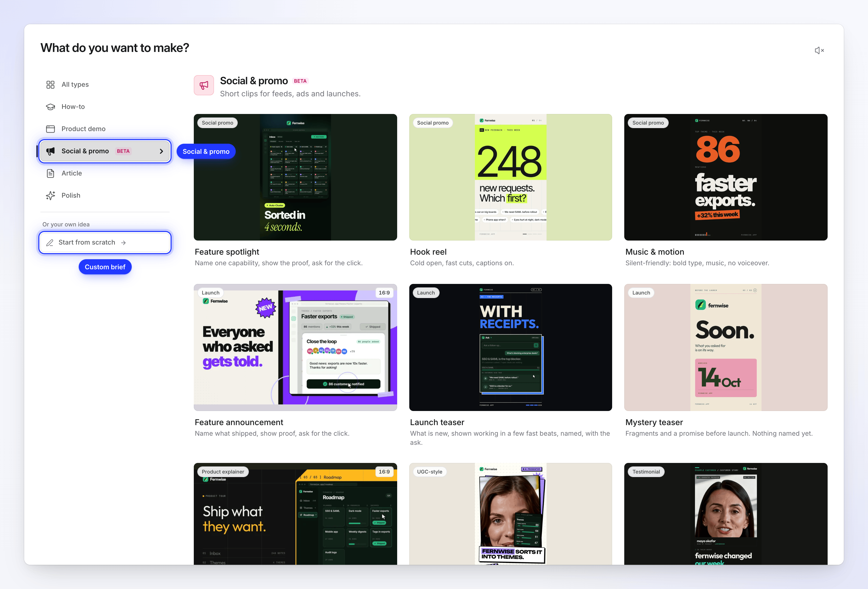Image resolution: width=868 pixels, height=589 pixels.
Task: Click the blue Social & promo tooltip pill
Action: pyautogui.click(x=206, y=151)
